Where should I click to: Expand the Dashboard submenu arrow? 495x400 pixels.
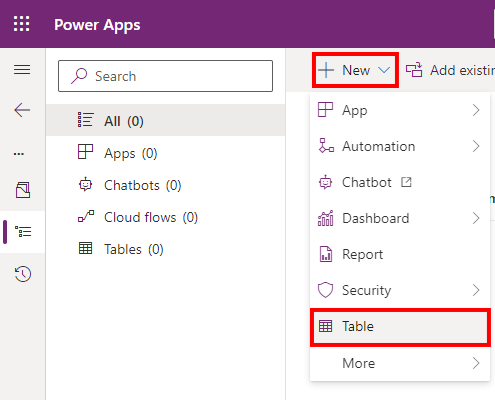coord(476,218)
